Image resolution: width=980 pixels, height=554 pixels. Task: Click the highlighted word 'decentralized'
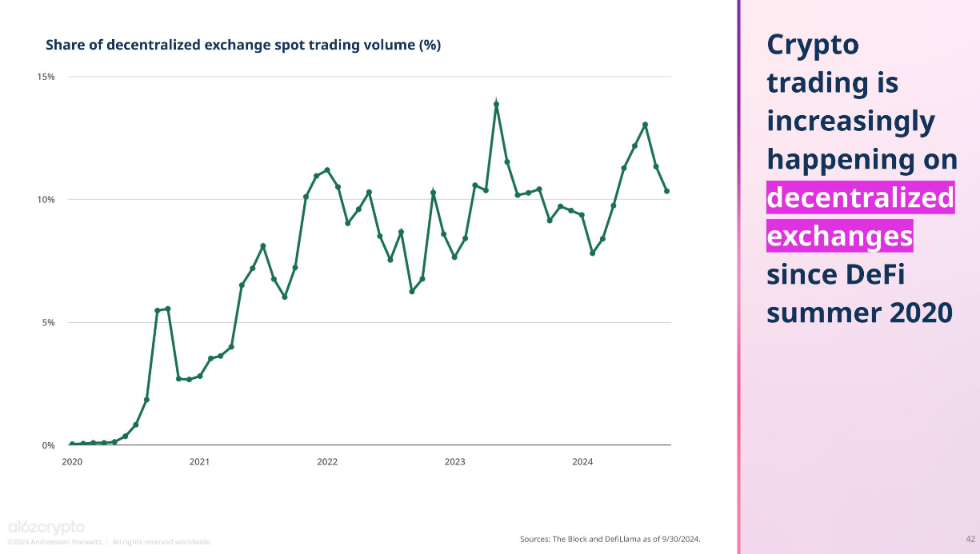[x=861, y=197]
